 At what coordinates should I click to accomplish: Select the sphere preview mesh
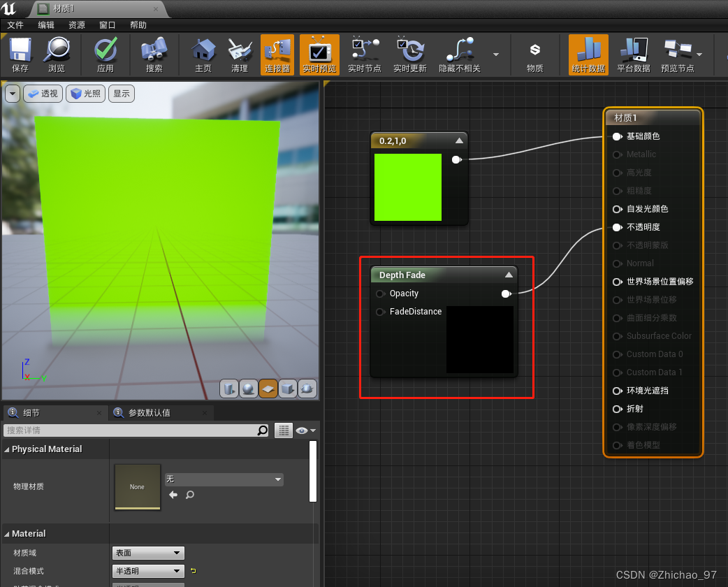(x=249, y=389)
